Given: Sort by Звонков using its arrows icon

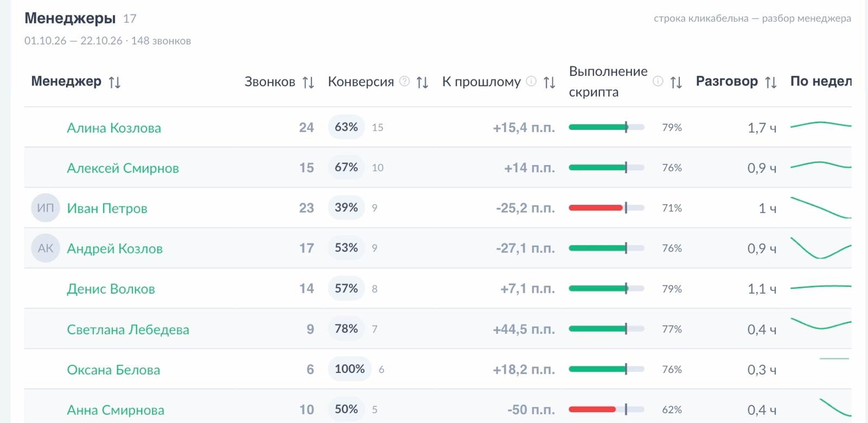Looking at the screenshot, I should (x=308, y=82).
